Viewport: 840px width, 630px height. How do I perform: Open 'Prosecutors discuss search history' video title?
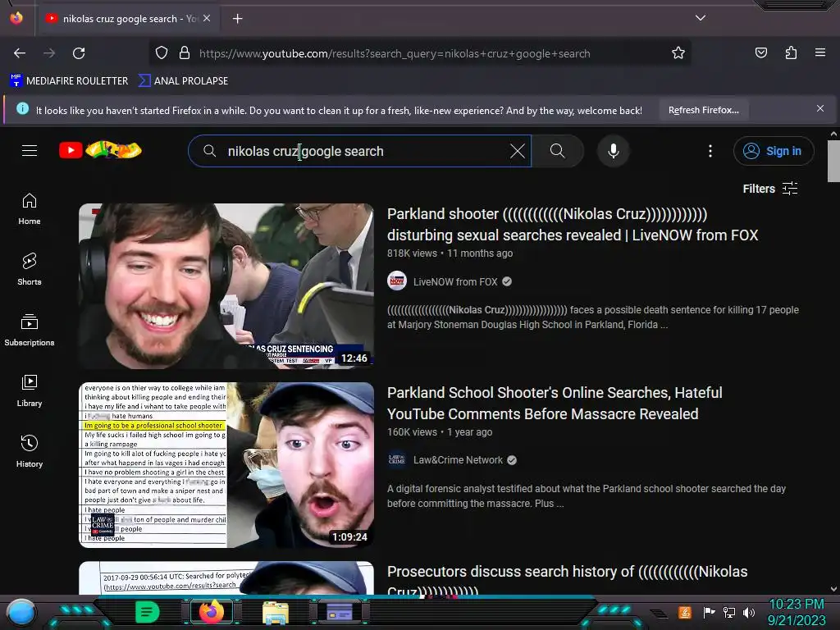(x=567, y=582)
